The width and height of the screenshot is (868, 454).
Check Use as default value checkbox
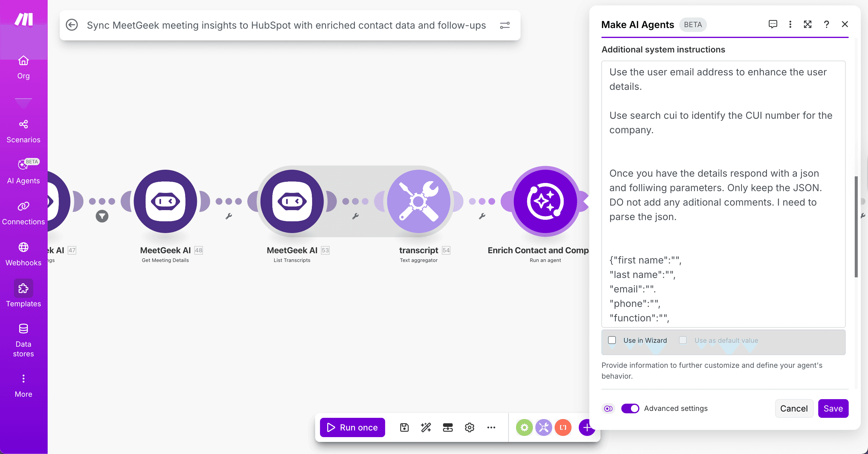(683, 340)
